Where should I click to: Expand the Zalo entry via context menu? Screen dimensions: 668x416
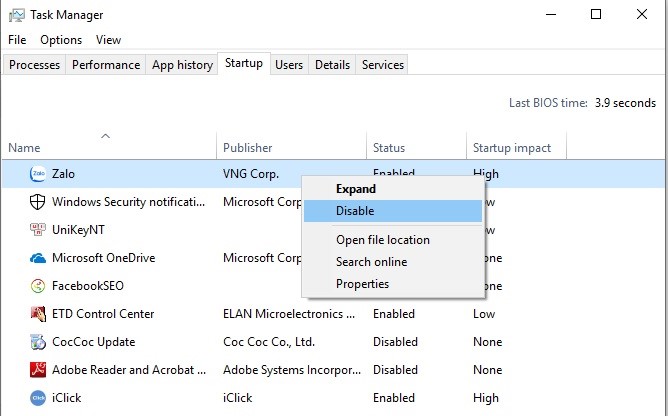coord(355,189)
